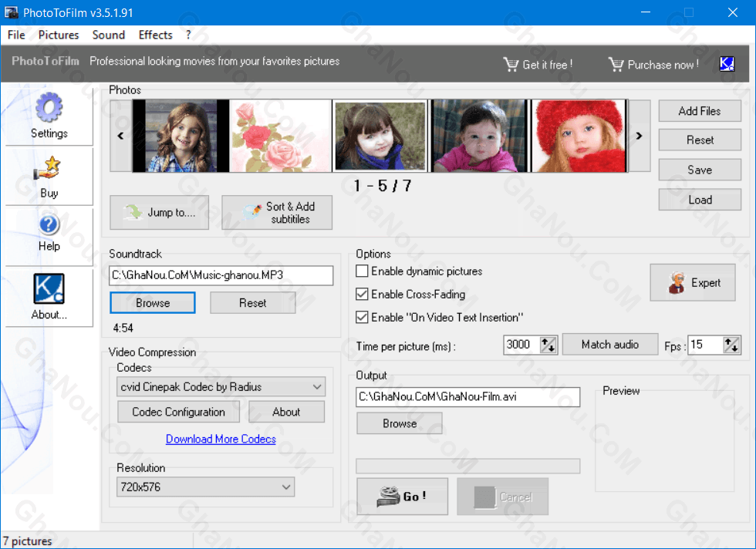Click the blue logo icon in banner

coord(727,64)
